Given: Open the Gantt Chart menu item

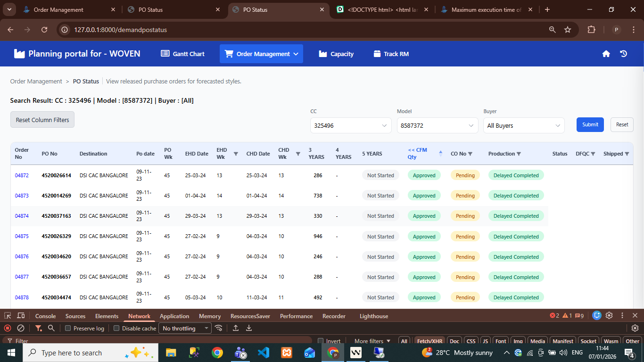Looking at the screenshot, I should [183, 54].
